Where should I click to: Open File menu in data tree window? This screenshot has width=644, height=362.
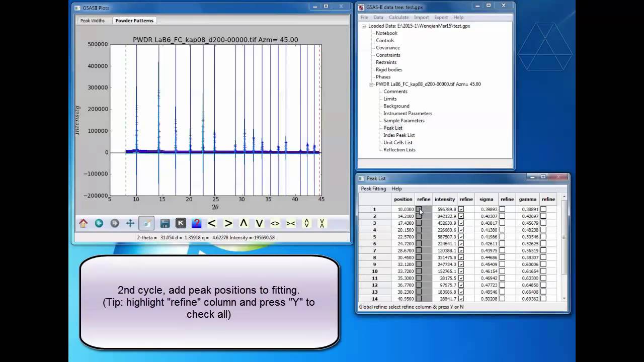(x=364, y=17)
